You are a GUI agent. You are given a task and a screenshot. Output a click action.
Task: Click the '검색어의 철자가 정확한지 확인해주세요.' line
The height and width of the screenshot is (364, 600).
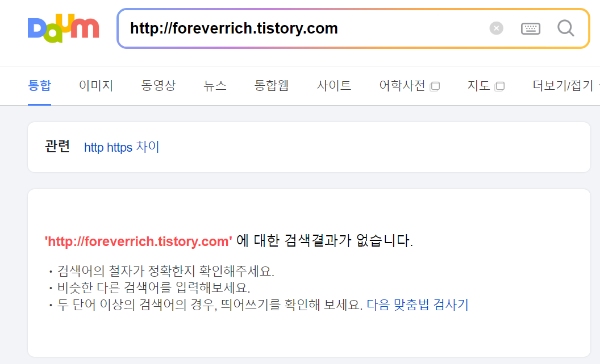click(166, 271)
